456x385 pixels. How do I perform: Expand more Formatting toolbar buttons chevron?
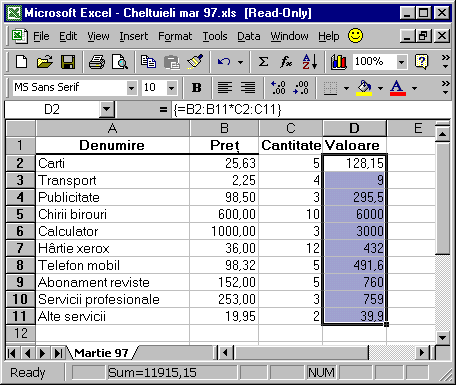tap(445, 87)
